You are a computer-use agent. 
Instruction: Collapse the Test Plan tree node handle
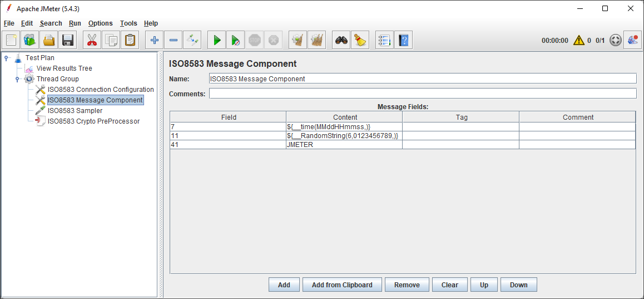pyautogui.click(x=6, y=58)
